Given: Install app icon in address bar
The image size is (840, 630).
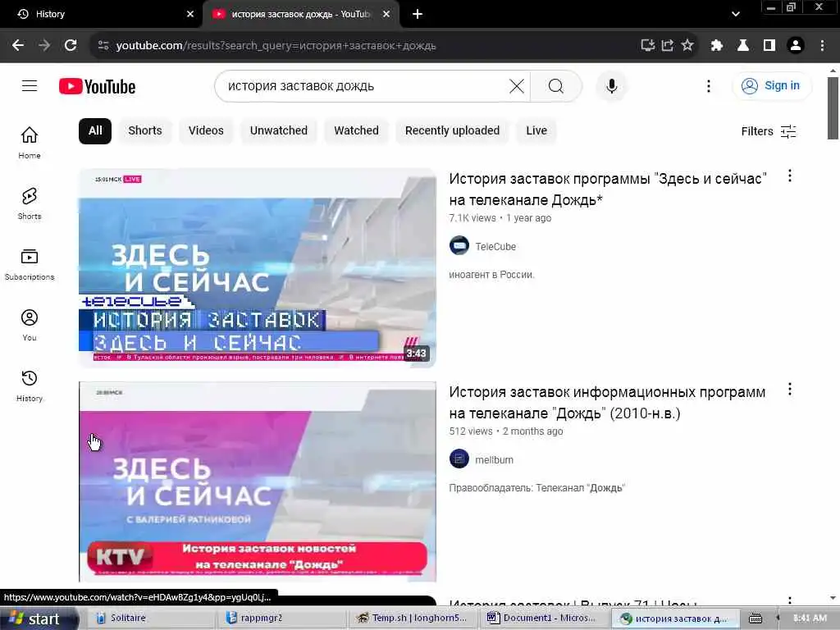Looking at the screenshot, I should pos(648,46).
